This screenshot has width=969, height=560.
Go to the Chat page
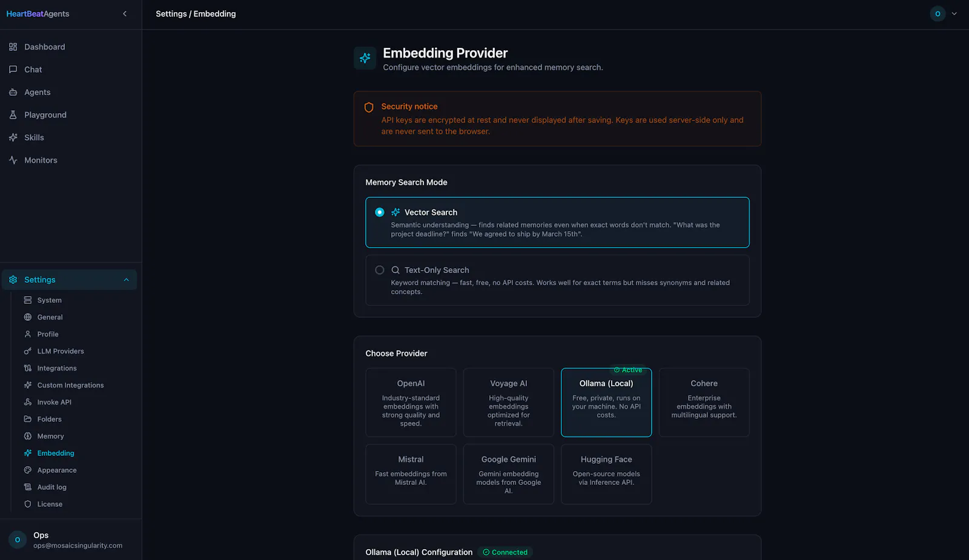point(71,70)
